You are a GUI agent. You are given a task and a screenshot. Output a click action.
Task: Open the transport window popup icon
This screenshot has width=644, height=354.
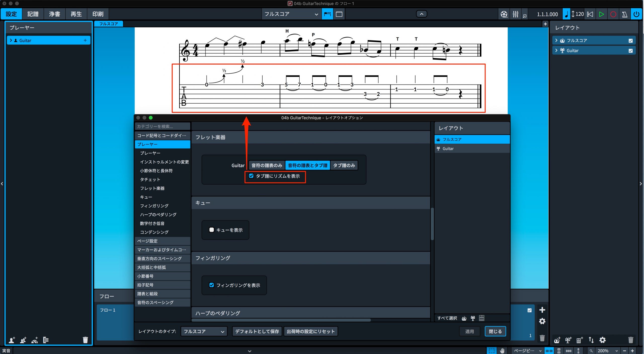[x=525, y=16]
